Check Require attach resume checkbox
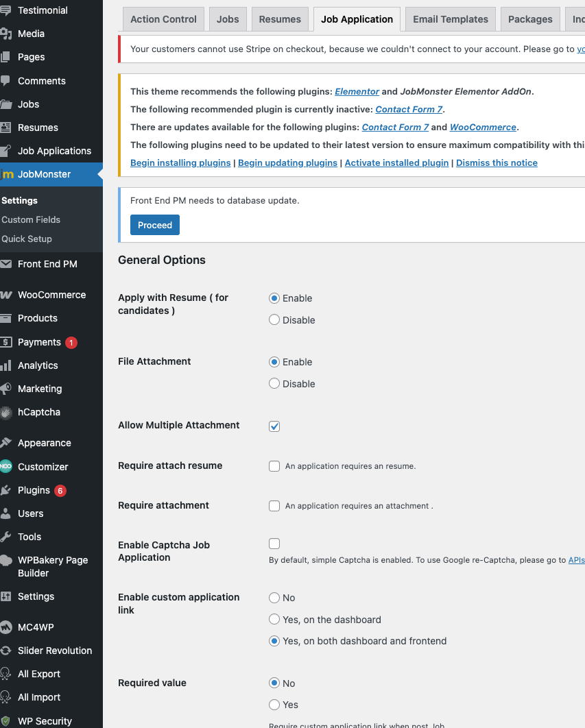 tap(274, 466)
